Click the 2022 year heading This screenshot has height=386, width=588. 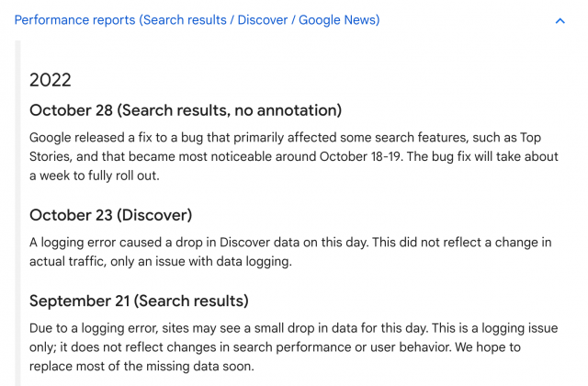[51, 80]
